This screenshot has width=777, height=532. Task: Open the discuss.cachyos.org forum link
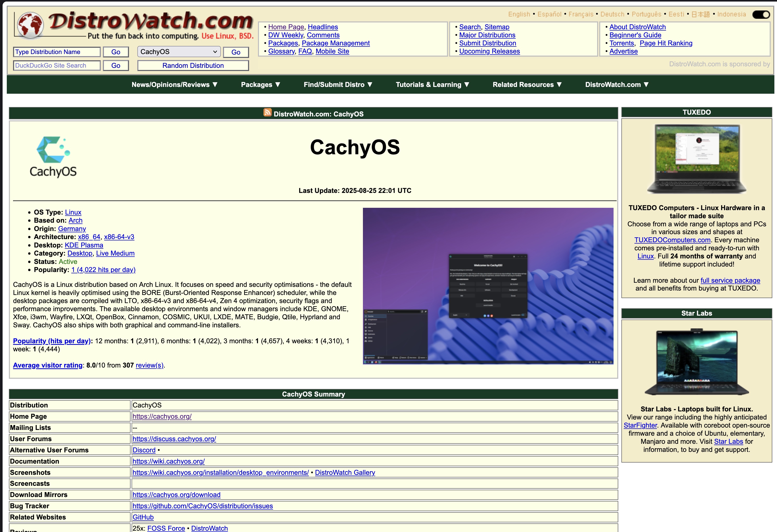click(x=174, y=439)
